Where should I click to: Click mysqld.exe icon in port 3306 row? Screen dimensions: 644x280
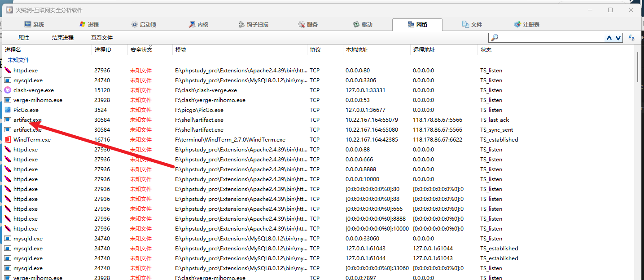click(8, 80)
